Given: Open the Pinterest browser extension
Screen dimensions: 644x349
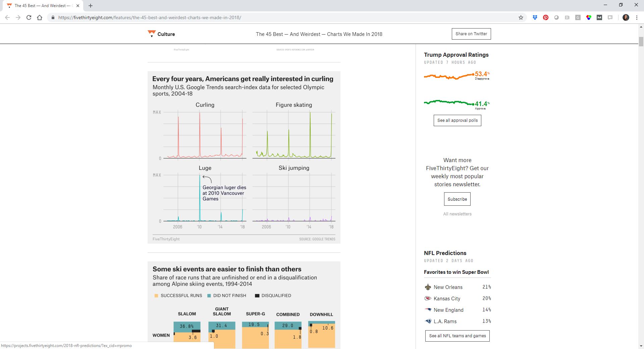Looking at the screenshot, I should point(546,17).
